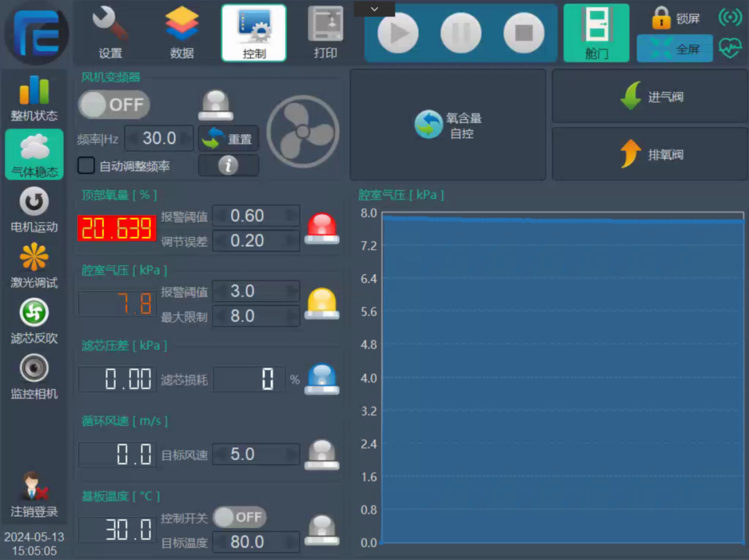Expand the top collapse chevron
This screenshot has height=560, width=749.
(374, 8)
